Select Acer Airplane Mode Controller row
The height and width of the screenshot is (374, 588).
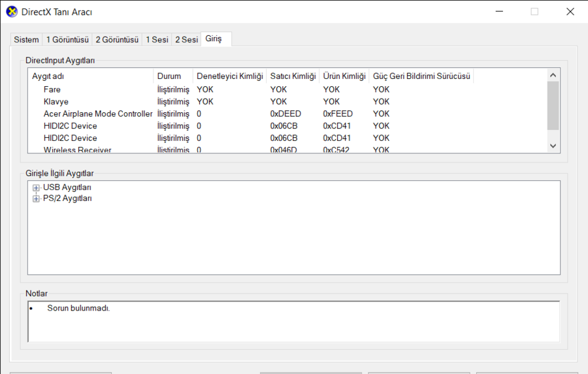coord(97,114)
